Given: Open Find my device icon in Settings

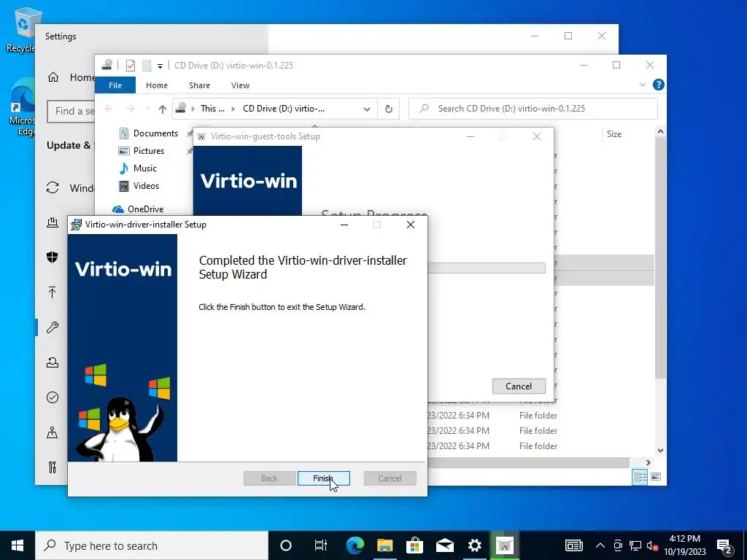Looking at the screenshot, I should click(53, 432).
